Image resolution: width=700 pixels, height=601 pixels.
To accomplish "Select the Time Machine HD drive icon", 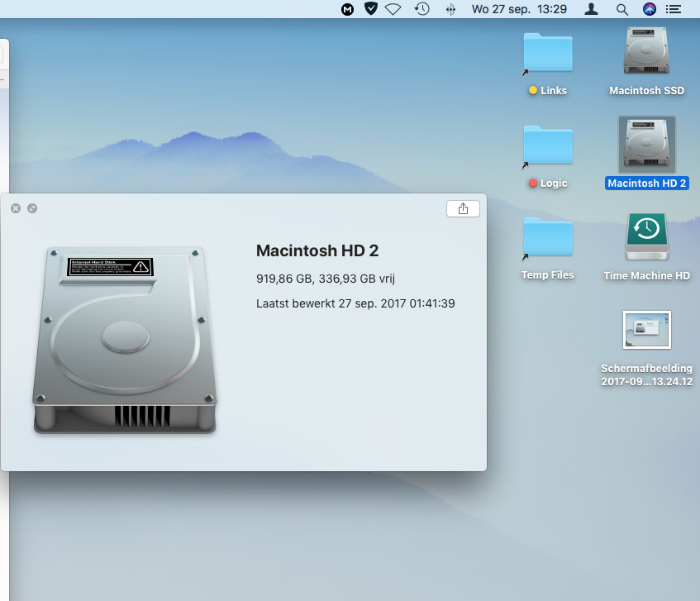I will pyautogui.click(x=647, y=236).
